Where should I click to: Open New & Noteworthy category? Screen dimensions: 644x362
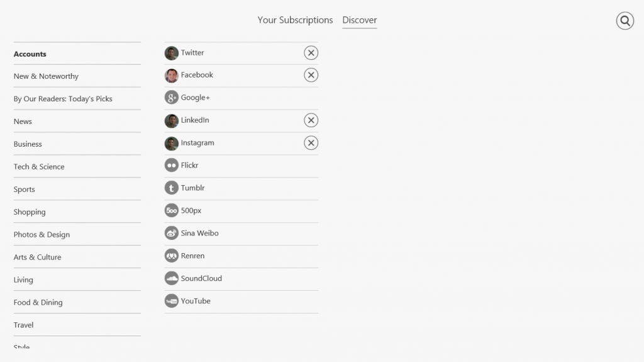pyautogui.click(x=46, y=76)
